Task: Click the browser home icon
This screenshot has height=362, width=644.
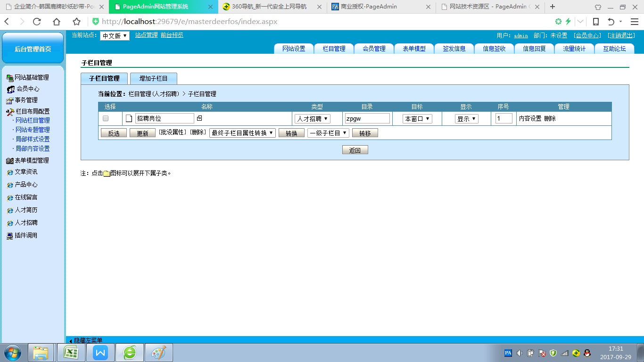Action: [57, 22]
